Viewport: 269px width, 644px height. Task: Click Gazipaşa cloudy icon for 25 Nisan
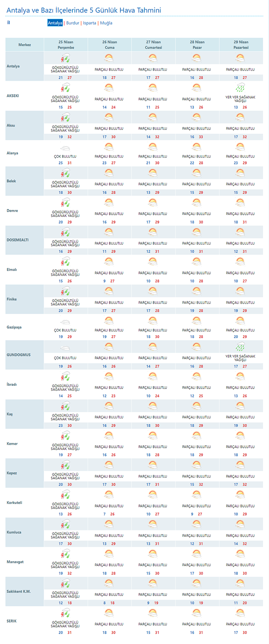(65, 321)
